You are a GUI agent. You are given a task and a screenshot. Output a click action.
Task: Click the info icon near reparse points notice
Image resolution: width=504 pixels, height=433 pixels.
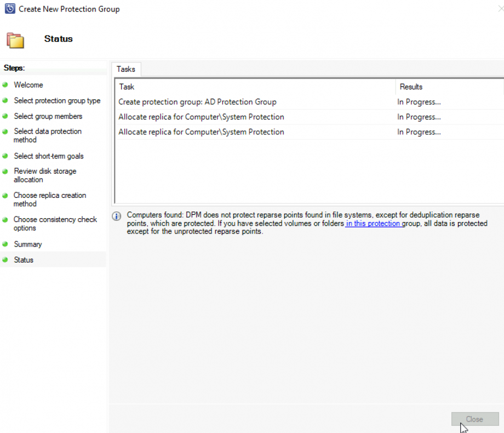coord(116,216)
